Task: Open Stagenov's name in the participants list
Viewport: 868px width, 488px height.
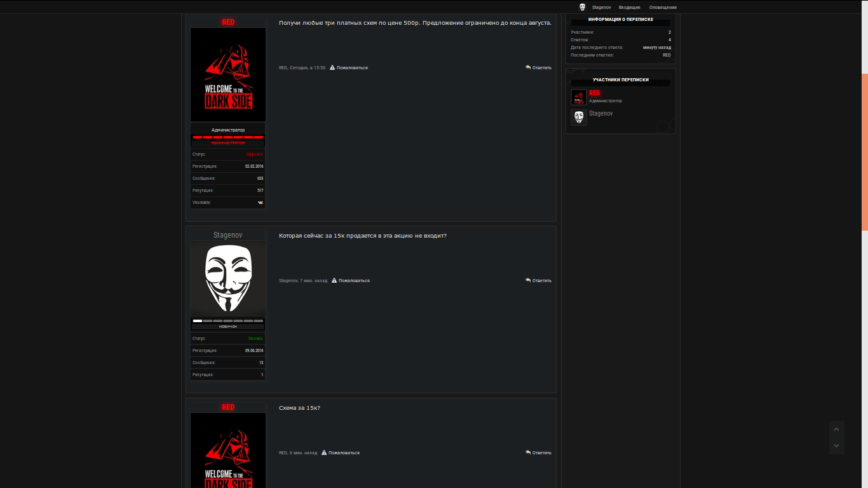Action: click(x=600, y=113)
